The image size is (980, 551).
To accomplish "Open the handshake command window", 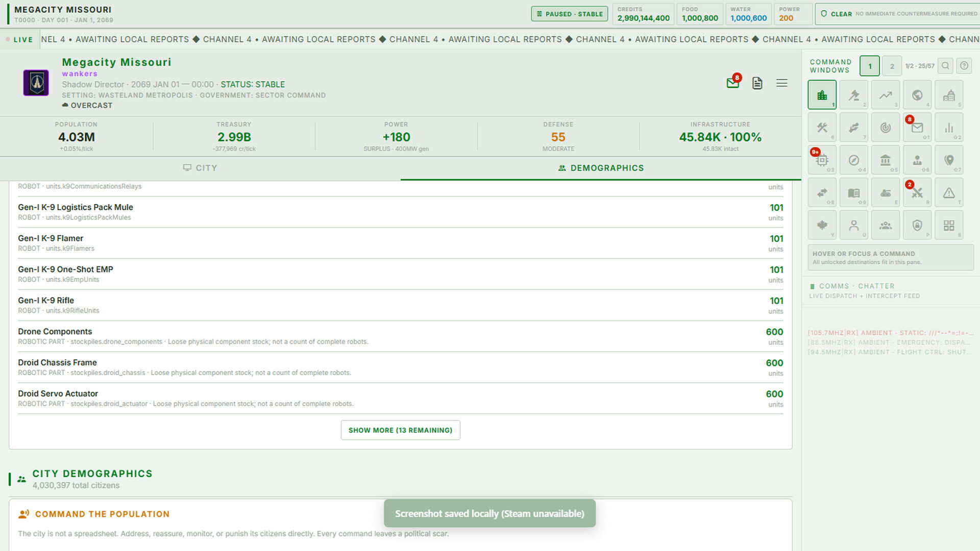I will 853,127.
